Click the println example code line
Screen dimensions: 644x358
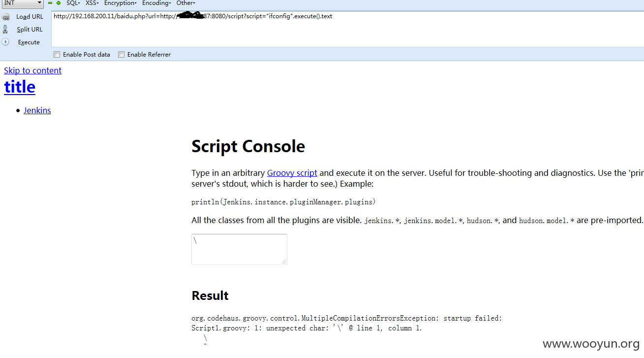(x=283, y=202)
